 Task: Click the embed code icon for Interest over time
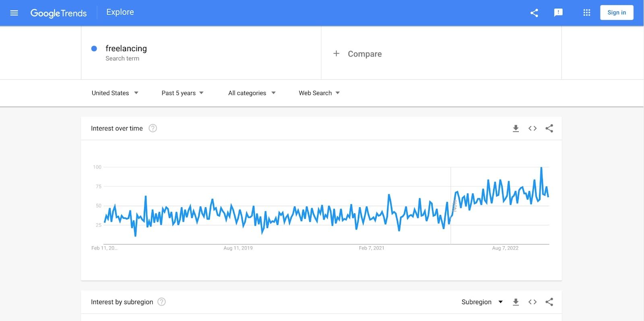pos(532,128)
